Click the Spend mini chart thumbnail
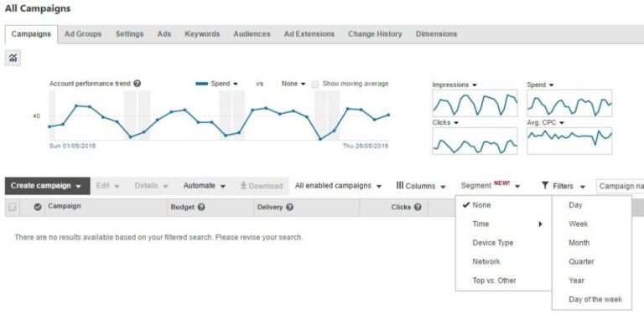 click(x=569, y=103)
